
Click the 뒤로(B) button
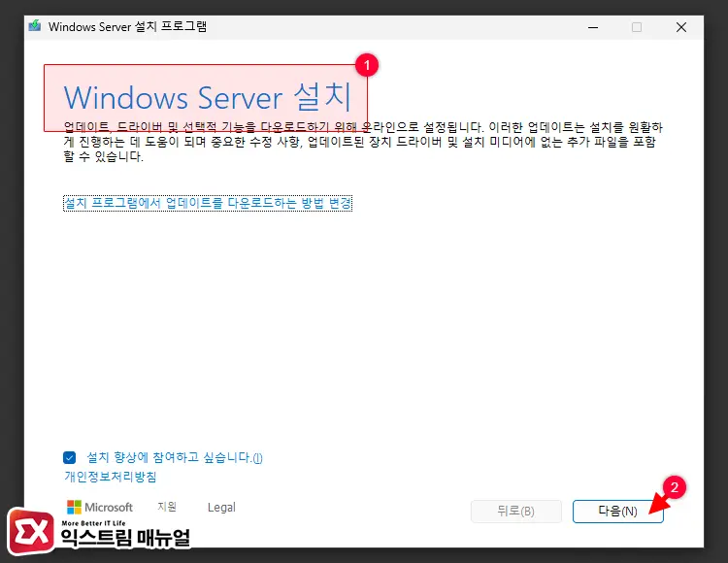point(515,511)
